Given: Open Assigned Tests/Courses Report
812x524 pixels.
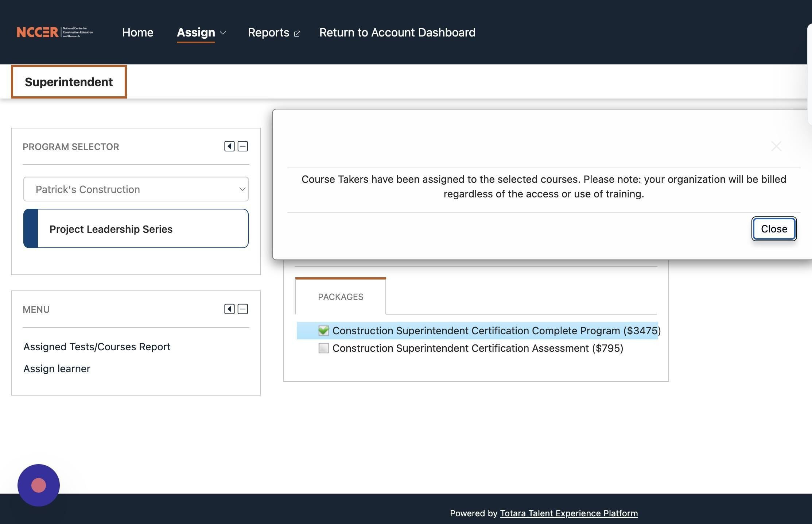Looking at the screenshot, I should coord(97,347).
